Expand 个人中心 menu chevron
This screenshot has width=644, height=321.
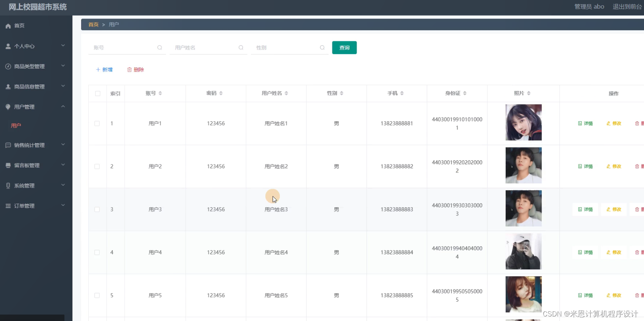(x=63, y=45)
